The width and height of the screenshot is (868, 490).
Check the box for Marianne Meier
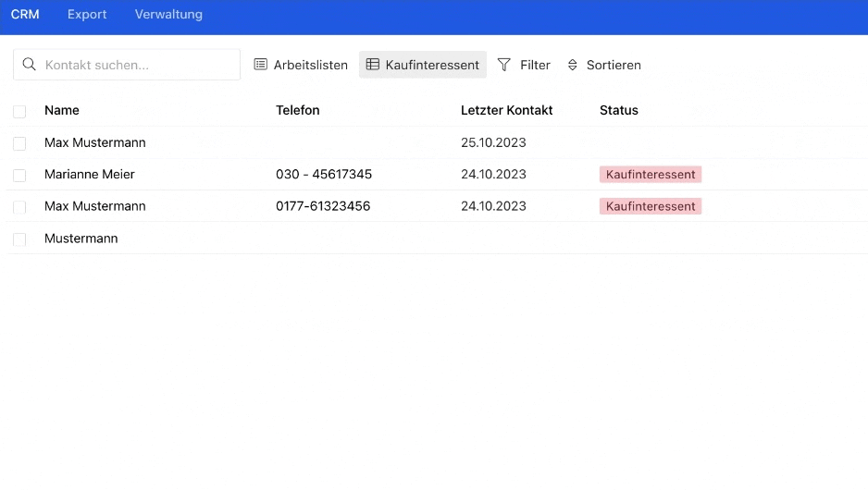19,176
